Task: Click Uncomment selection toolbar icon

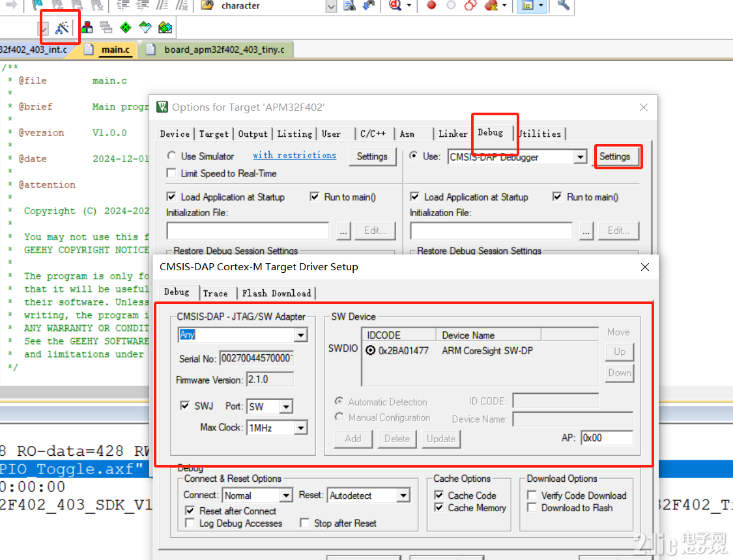Action: click(182, 5)
